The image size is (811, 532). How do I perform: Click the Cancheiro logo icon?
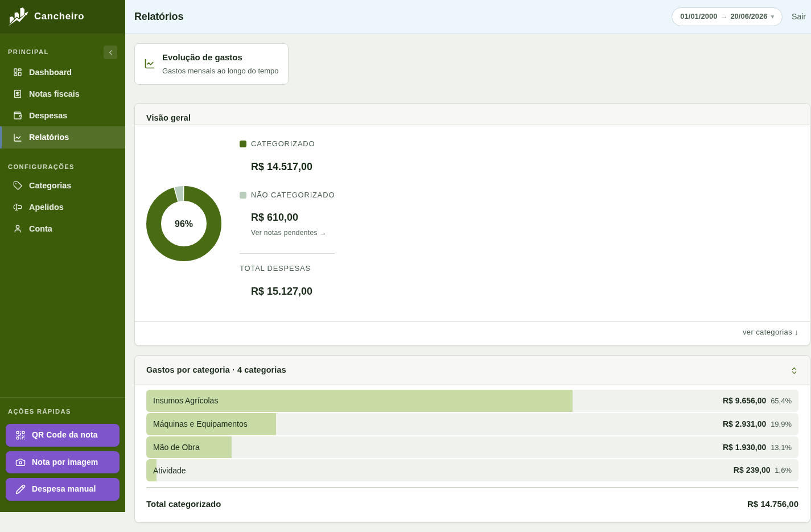(18, 17)
